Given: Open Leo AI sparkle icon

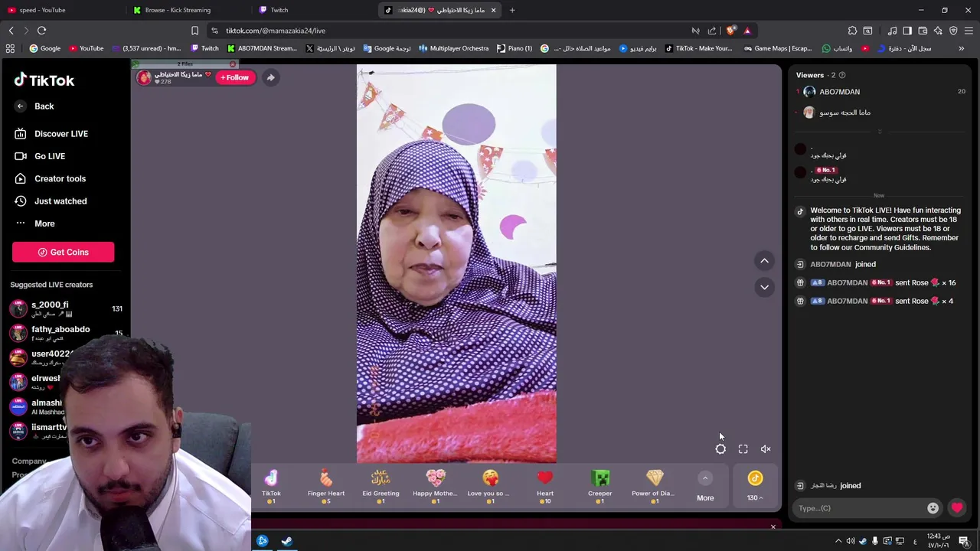Looking at the screenshot, I should coord(938,31).
